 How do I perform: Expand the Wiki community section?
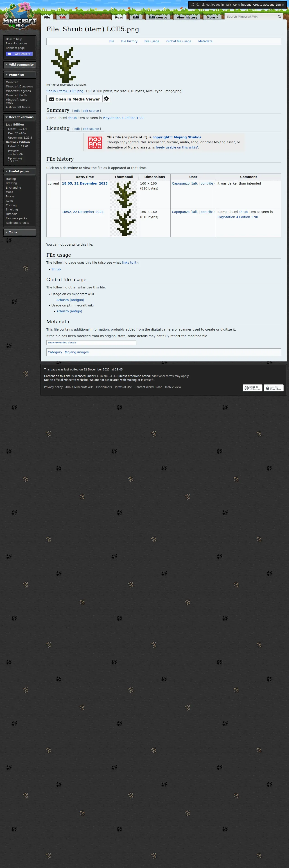pyautogui.click(x=20, y=65)
